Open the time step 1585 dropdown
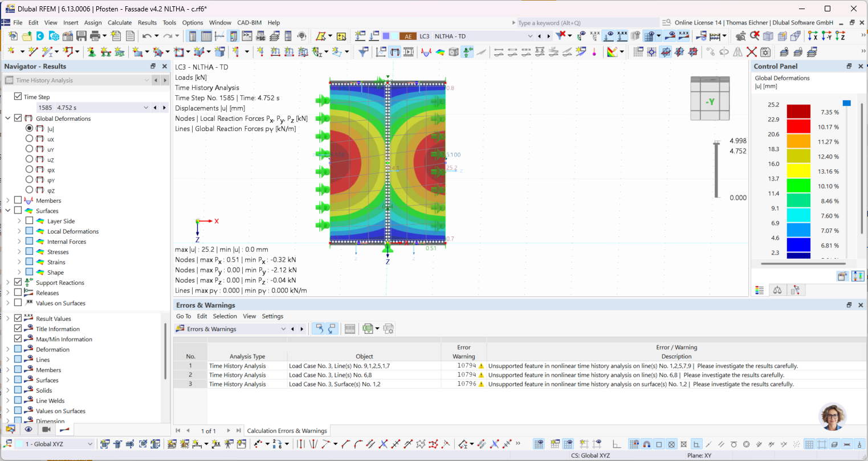This screenshot has width=868, height=461. click(x=146, y=107)
